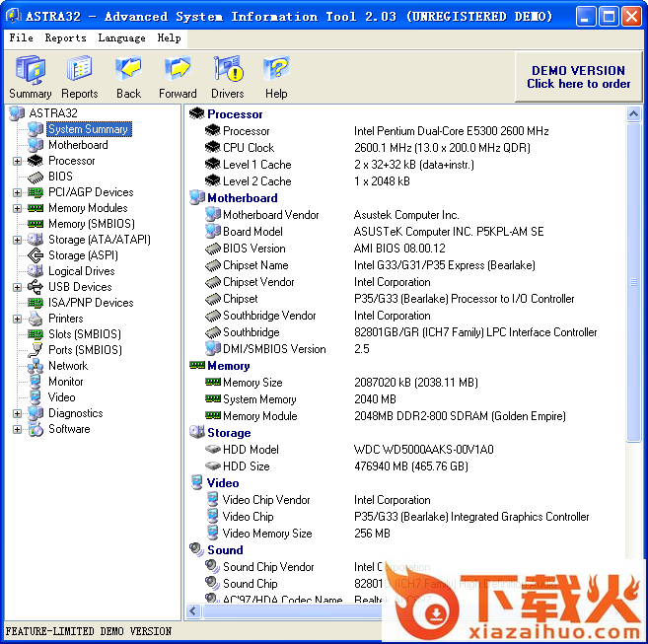The image size is (648, 644).
Task: Expand the Diagnostics node
Action: 17,414
